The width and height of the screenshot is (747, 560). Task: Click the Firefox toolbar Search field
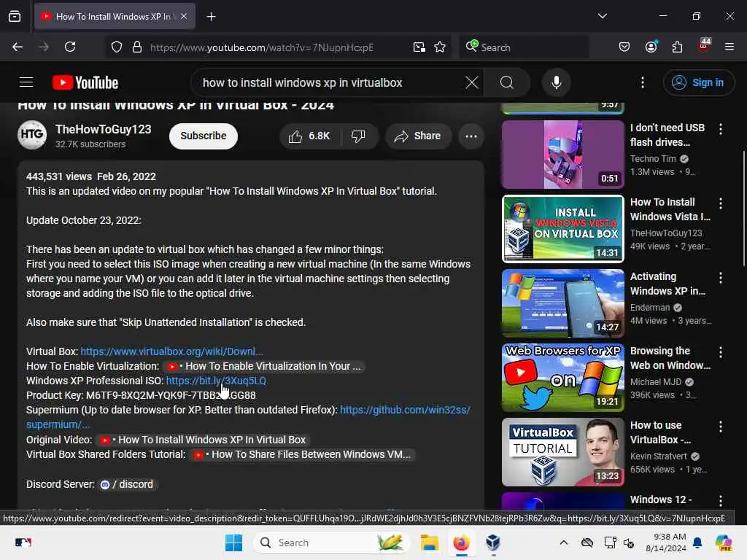click(x=524, y=47)
